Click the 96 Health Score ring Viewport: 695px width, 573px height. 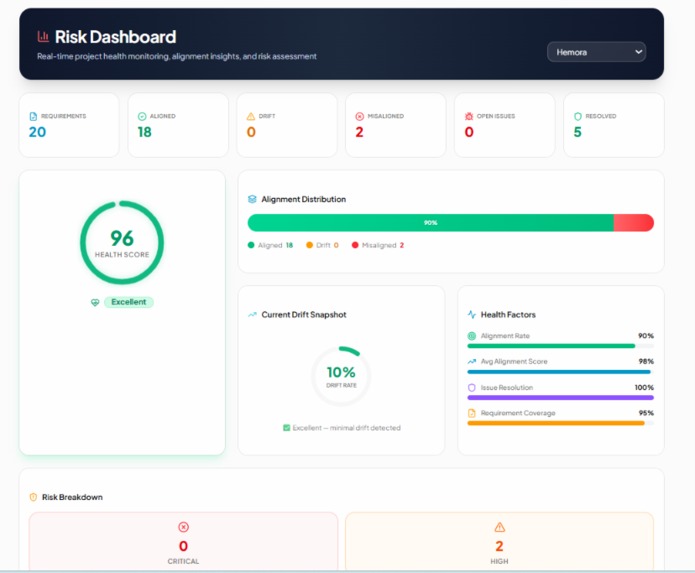122,242
